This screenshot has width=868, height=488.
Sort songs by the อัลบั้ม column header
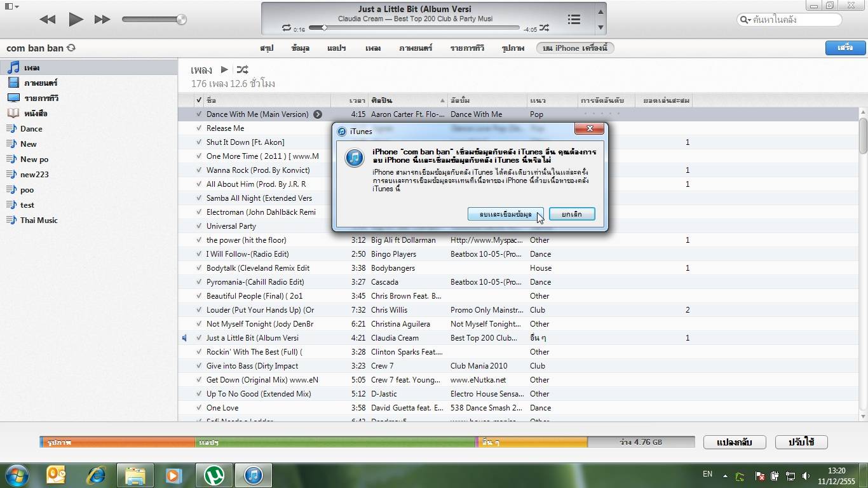[487, 100]
